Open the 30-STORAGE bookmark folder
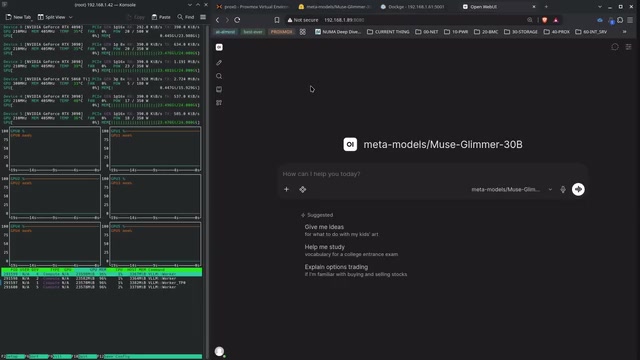The height and width of the screenshot is (360, 640). pyautogui.click(x=521, y=32)
